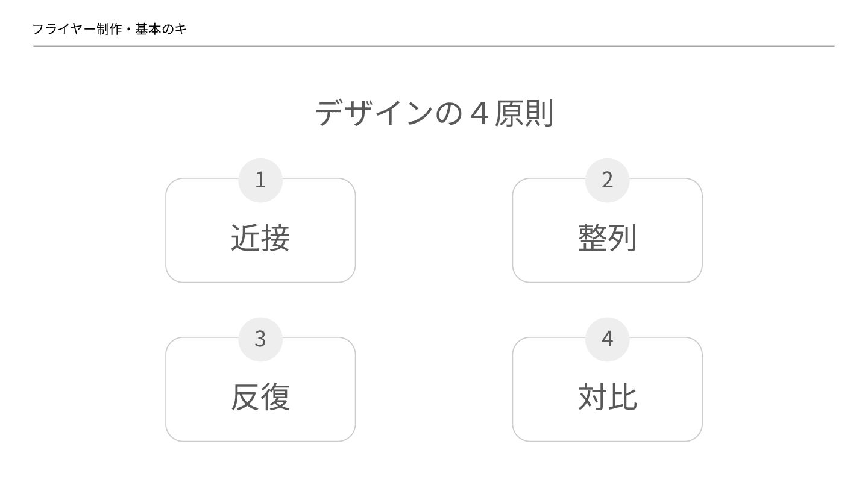Screen dimensions: 868x488
Task: Select the rounded card border below 反復
Action: tap(260, 441)
